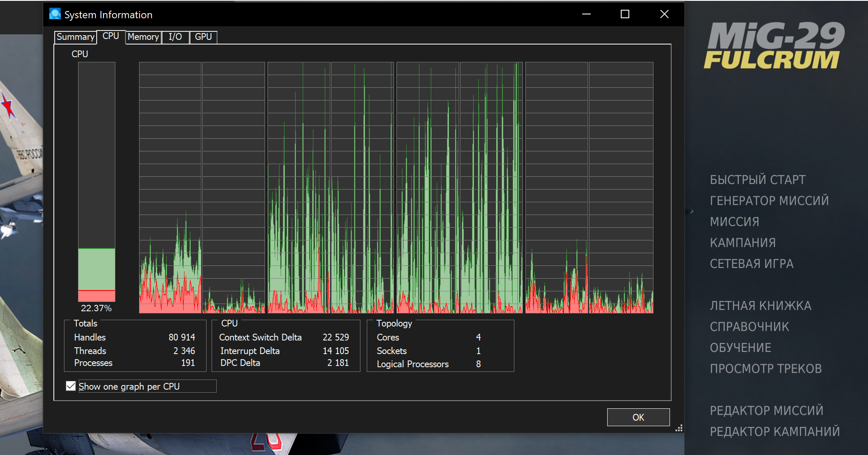Minimize the System Information window

(x=586, y=14)
